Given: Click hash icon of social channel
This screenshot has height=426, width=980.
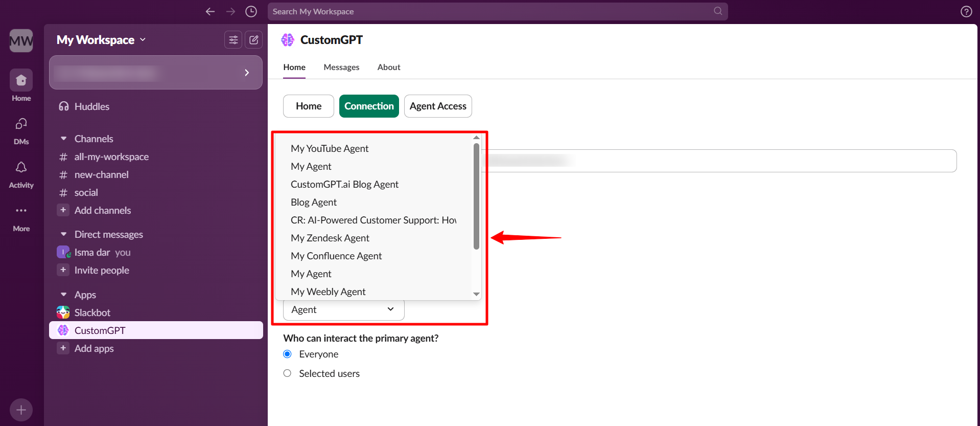Looking at the screenshot, I should (63, 192).
